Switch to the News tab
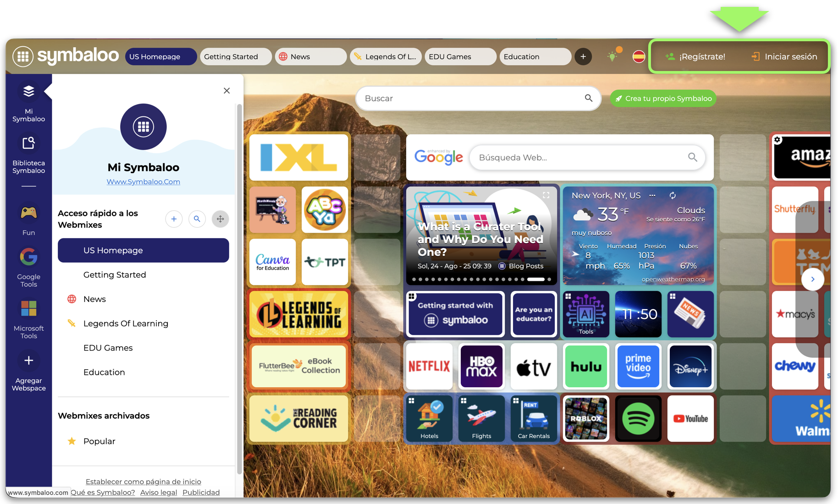The image size is (838, 504). [311, 57]
